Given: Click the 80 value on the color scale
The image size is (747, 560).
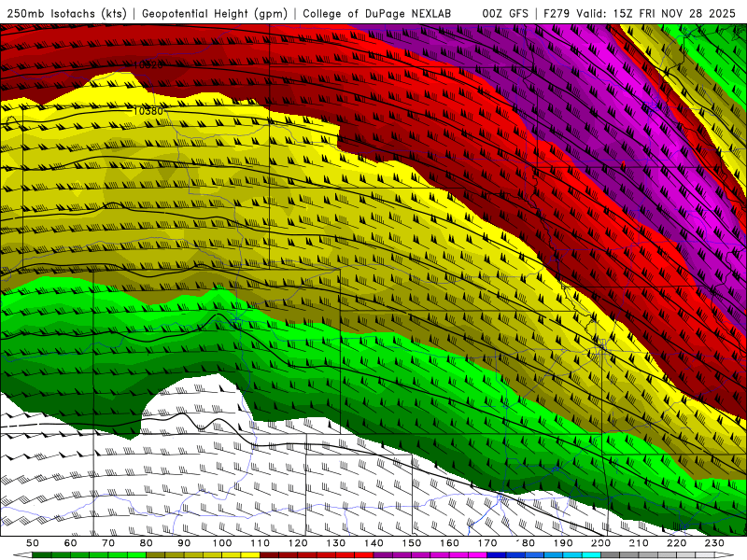Looking at the screenshot, I should [x=146, y=543].
